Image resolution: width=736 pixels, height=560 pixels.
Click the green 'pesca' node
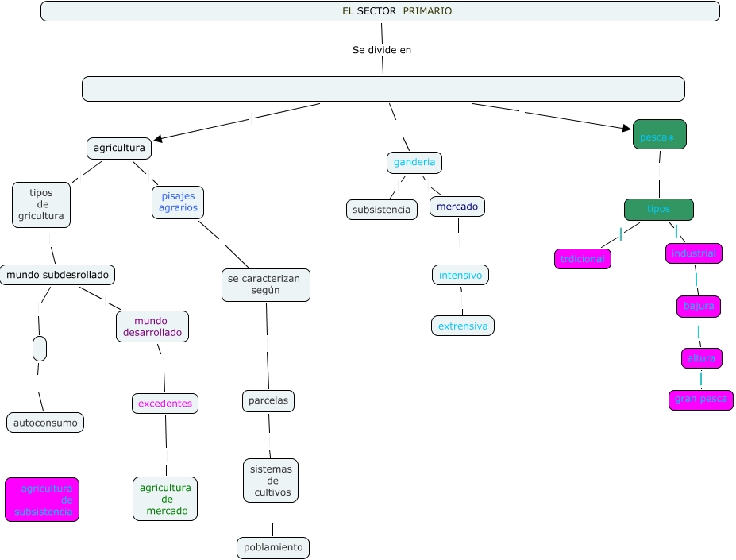click(x=659, y=135)
